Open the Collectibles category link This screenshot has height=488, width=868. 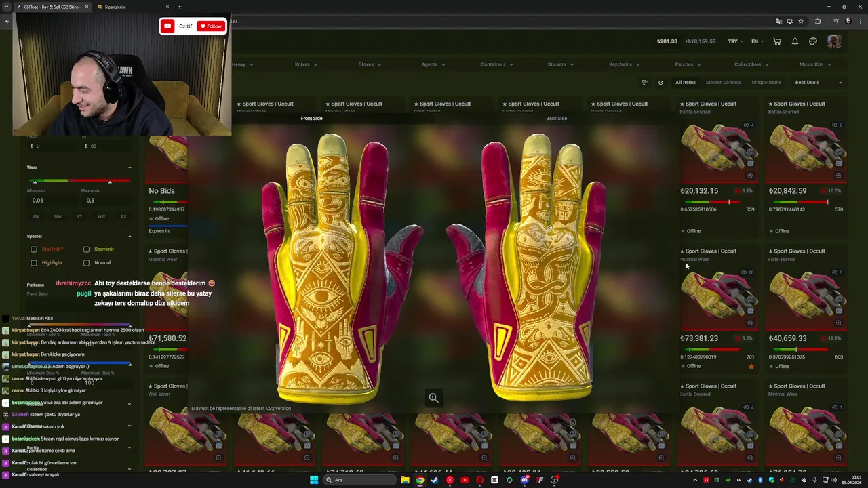pyautogui.click(x=751, y=64)
